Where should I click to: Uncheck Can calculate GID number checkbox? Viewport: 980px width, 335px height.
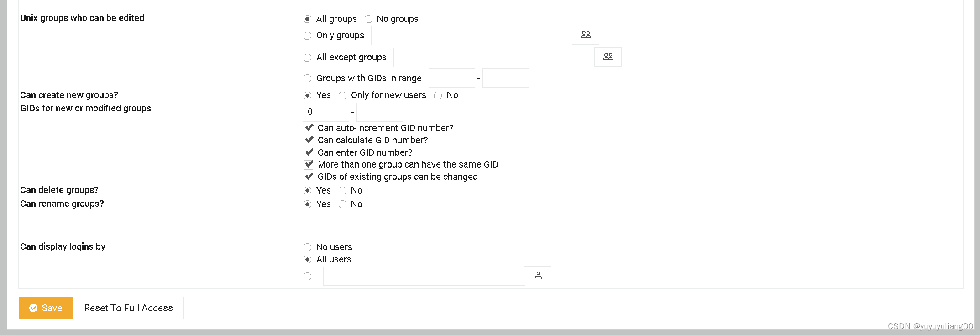point(309,140)
